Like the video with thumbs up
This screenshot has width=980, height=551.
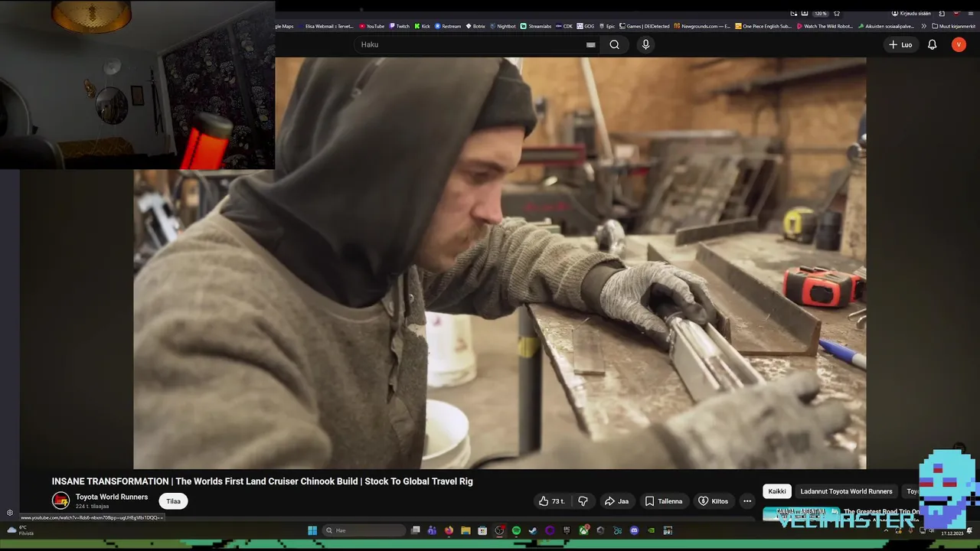[552, 501]
